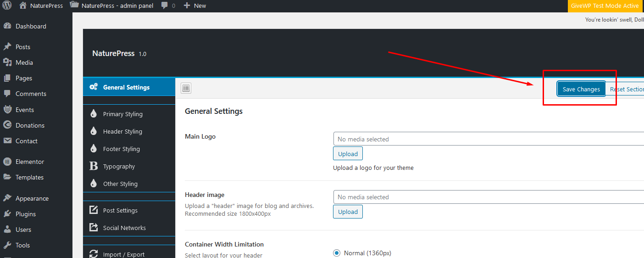644x258 pixels.
Task: Click the folder icon for admin panel
Action: tap(74, 5)
